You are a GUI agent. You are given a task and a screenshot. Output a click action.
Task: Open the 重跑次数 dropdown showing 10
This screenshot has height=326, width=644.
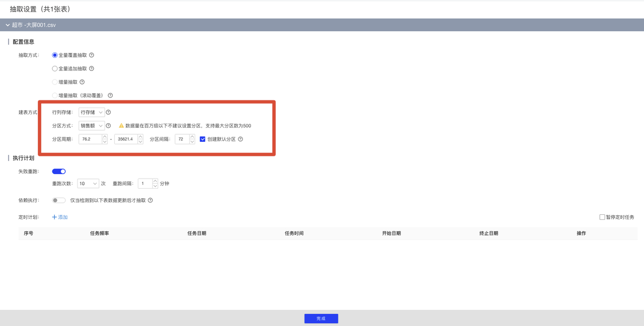coord(88,184)
